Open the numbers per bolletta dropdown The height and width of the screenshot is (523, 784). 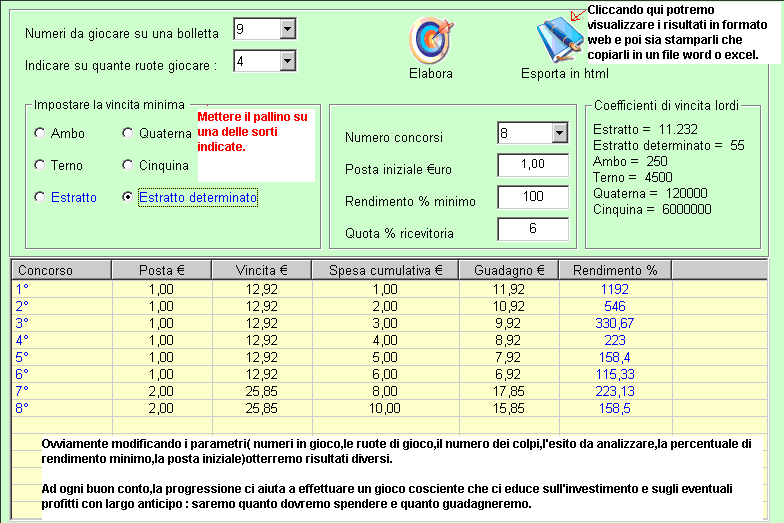click(x=288, y=29)
